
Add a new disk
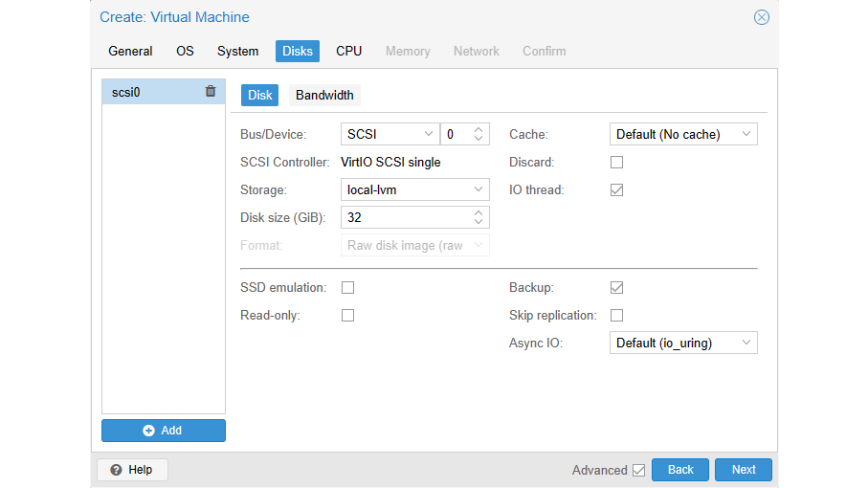tap(164, 431)
